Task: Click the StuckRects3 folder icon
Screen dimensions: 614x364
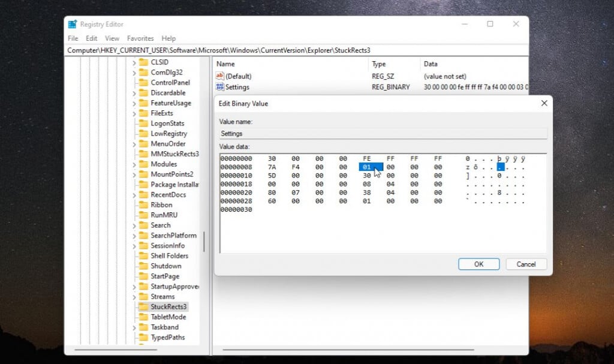Action: tap(144, 306)
